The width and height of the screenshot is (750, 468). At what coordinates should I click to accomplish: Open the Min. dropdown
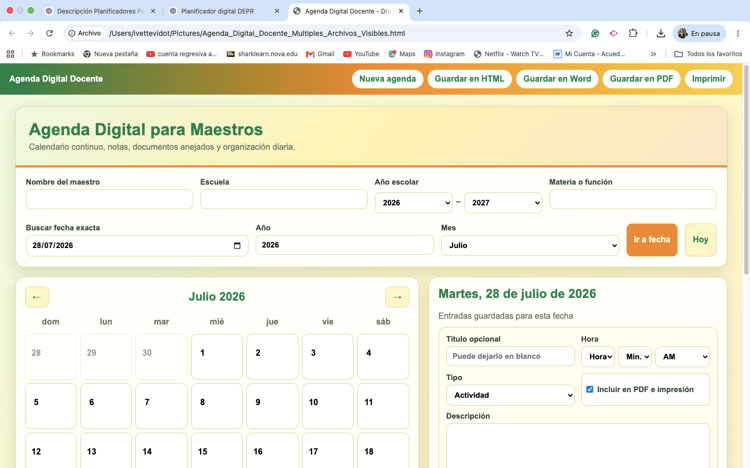coord(635,357)
